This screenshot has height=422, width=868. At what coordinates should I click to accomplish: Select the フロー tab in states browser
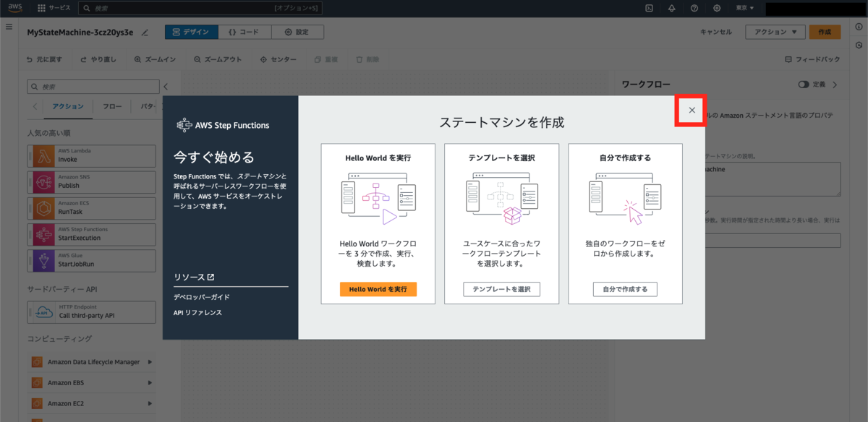point(112,106)
